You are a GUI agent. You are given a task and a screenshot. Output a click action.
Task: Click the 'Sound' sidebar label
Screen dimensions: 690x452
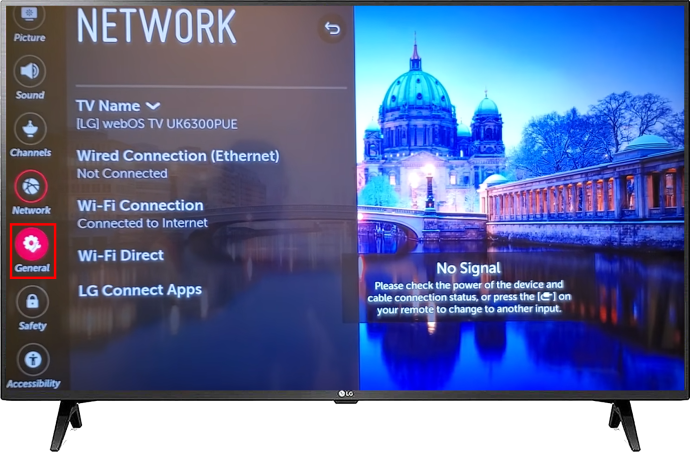click(x=30, y=95)
